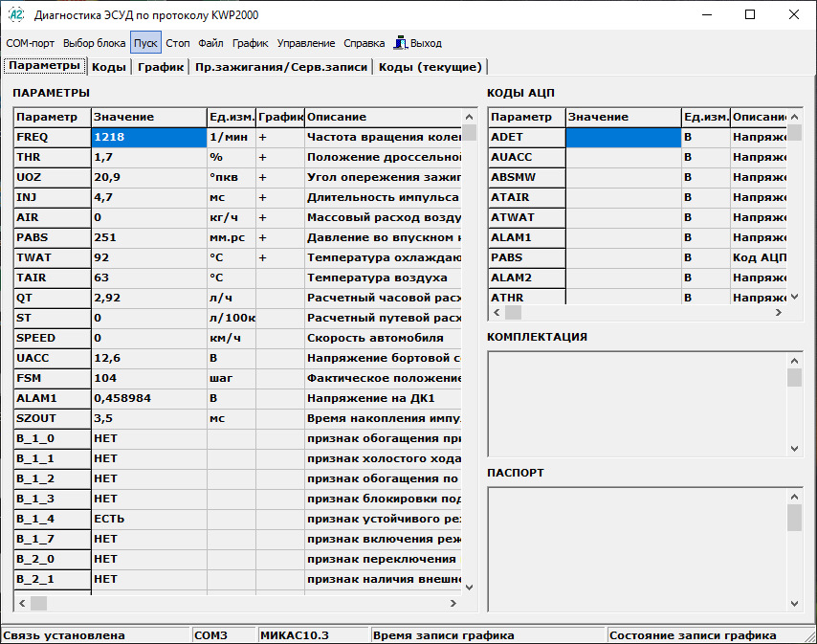817x644 pixels.
Task: Click right arrow of КОДЫ АЦП horizontal scrollbar
Action: coord(779,313)
